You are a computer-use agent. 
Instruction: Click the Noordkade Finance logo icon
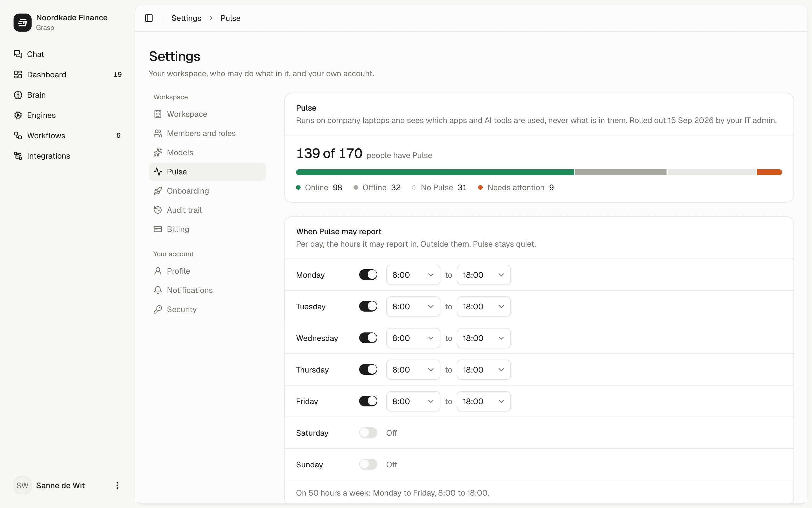coord(23,23)
